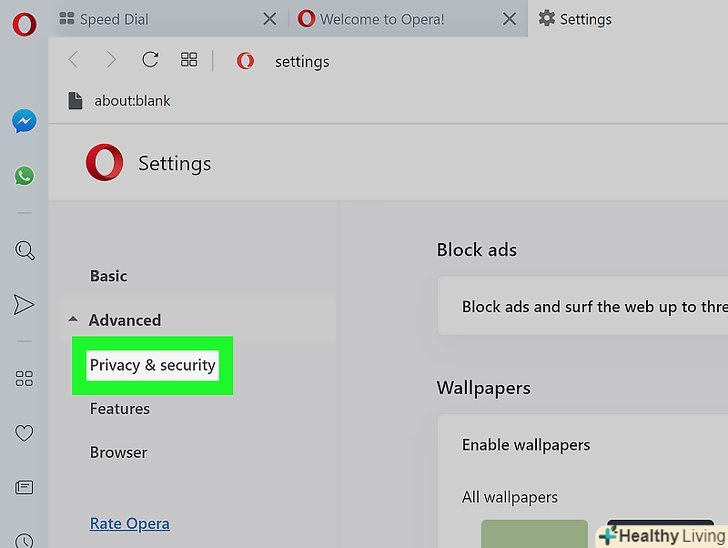Open WhatsApp in the sidebar
The image size is (728, 548).
(24, 176)
